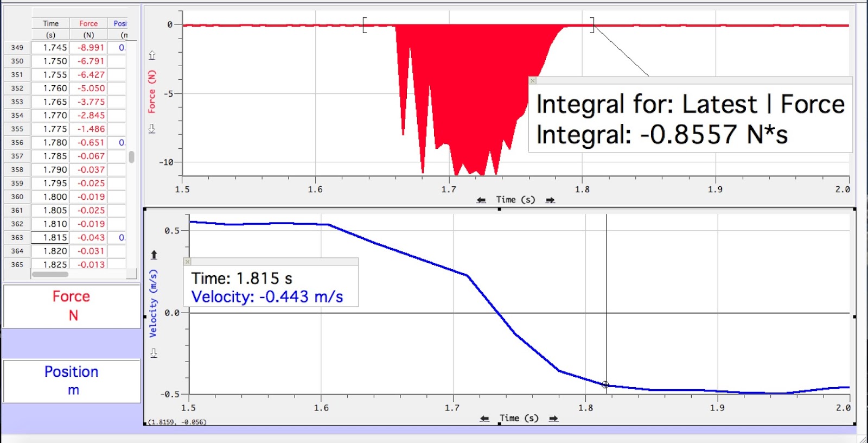The image size is (868, 443).
Task: Click the coordinate readout (1.8159, -0.056)
Action: point(177,422)
